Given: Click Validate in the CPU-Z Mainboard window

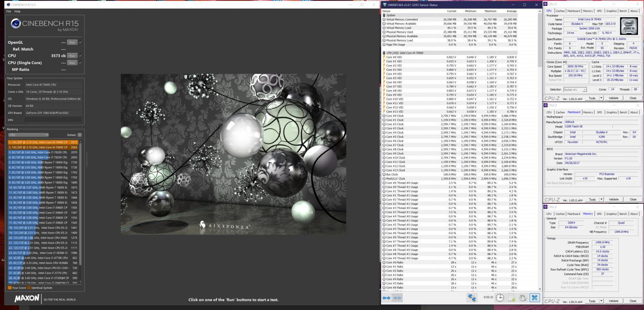Looking at the screenshot, I should pos(614,199).
